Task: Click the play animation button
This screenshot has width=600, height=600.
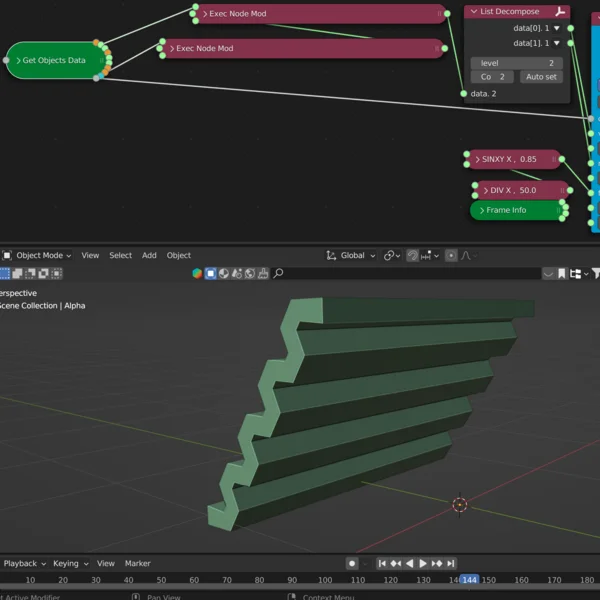Action: (423, 564)
